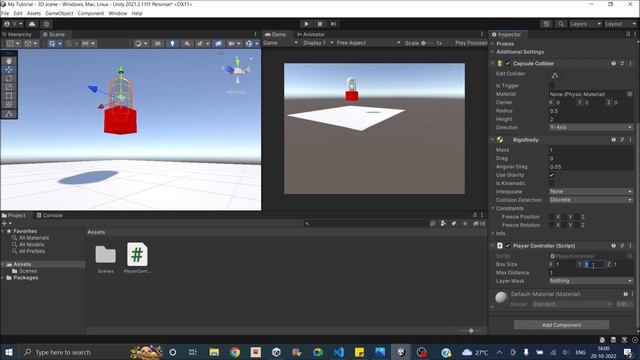Open the Collision Detection dropdown
The width and height of the screenshot is (640, 360).
pos(591,200)
